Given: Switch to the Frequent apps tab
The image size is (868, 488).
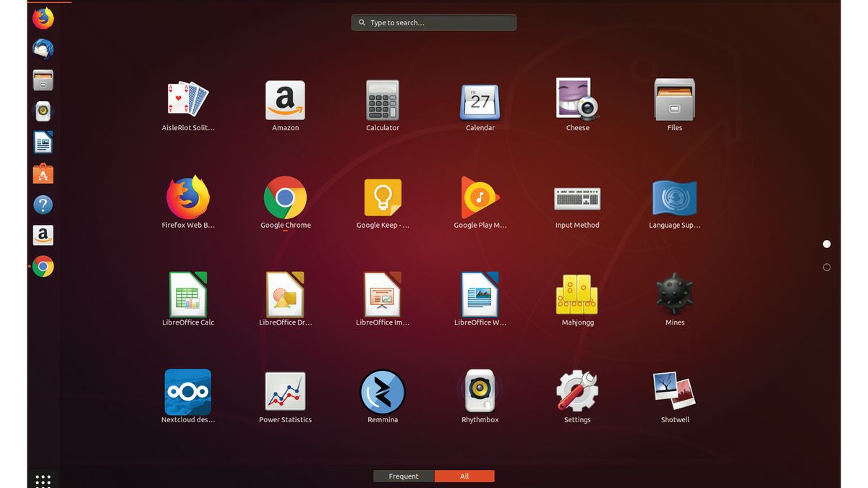Looking at the screenshot, I should (404, 476).
